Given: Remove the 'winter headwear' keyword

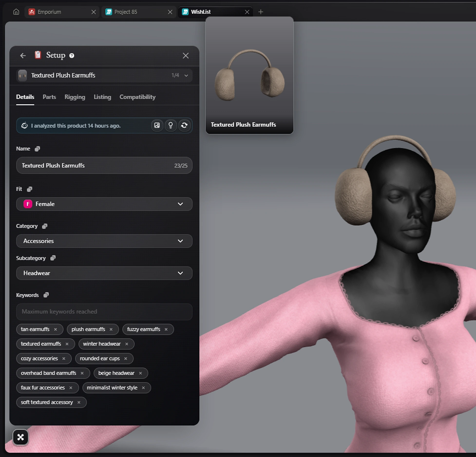Looking at the screenshot, I should [x=127, y=344].
